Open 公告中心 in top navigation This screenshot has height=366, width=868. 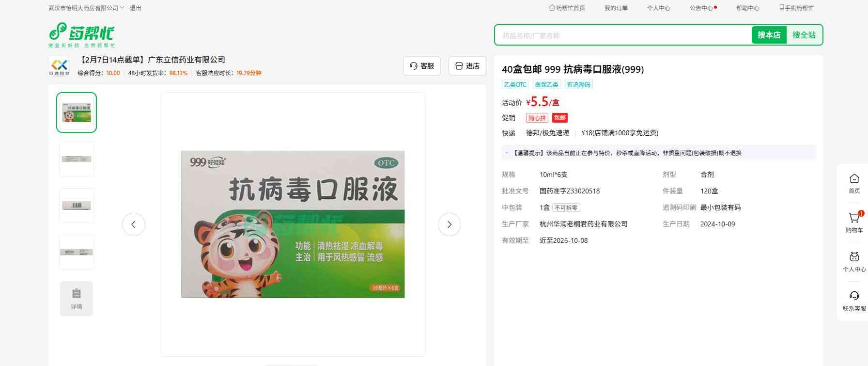pos(701,8)
